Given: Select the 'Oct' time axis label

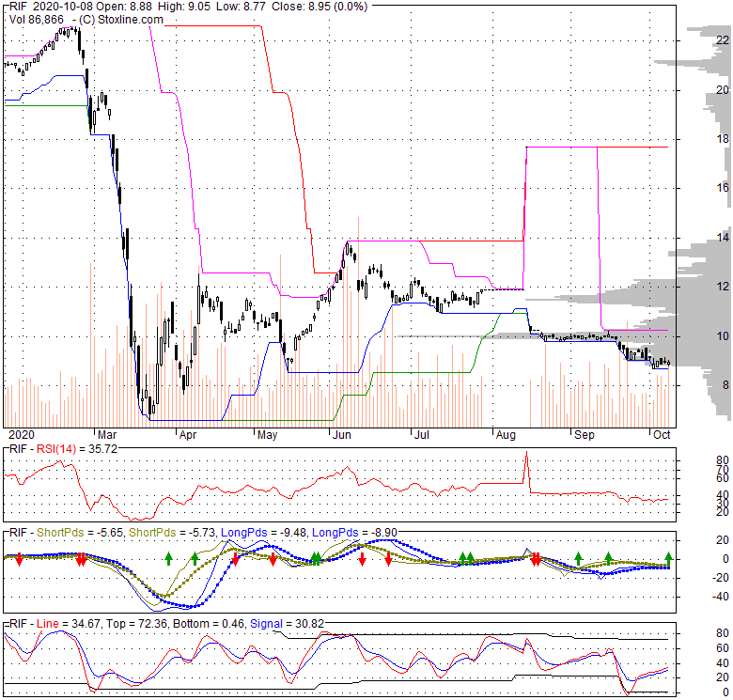Looking at the screenshot, I should click(x=662, y=435).
